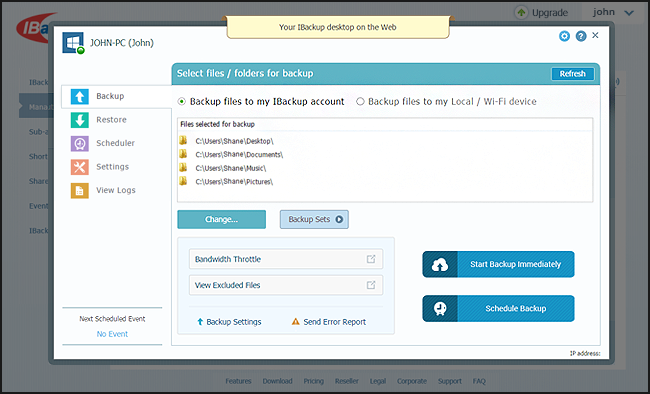
Task: Open View Excluded Files option
Action: (286, 285)
